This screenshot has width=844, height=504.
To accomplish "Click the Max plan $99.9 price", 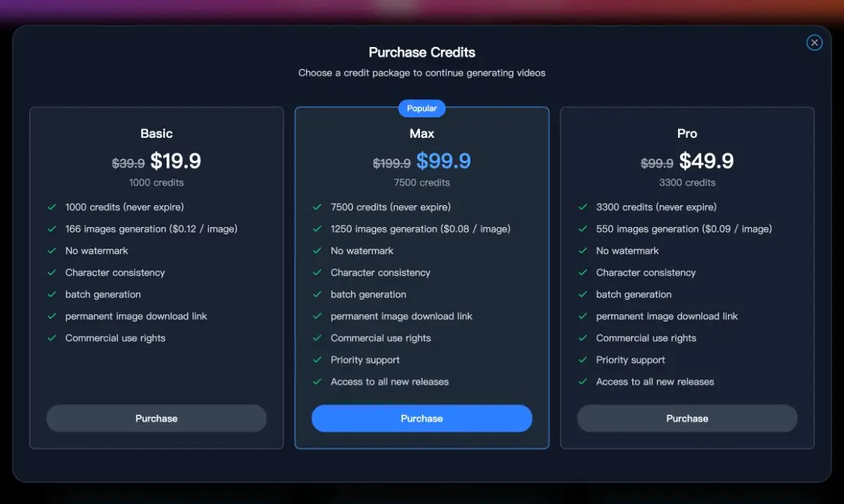I will coord(443,161).
